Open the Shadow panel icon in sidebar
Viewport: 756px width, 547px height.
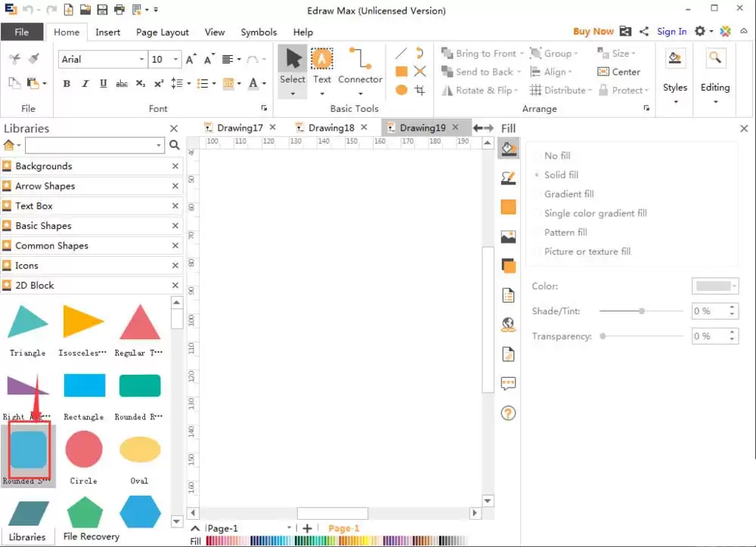pyautogui.click(x=508, y=265)
